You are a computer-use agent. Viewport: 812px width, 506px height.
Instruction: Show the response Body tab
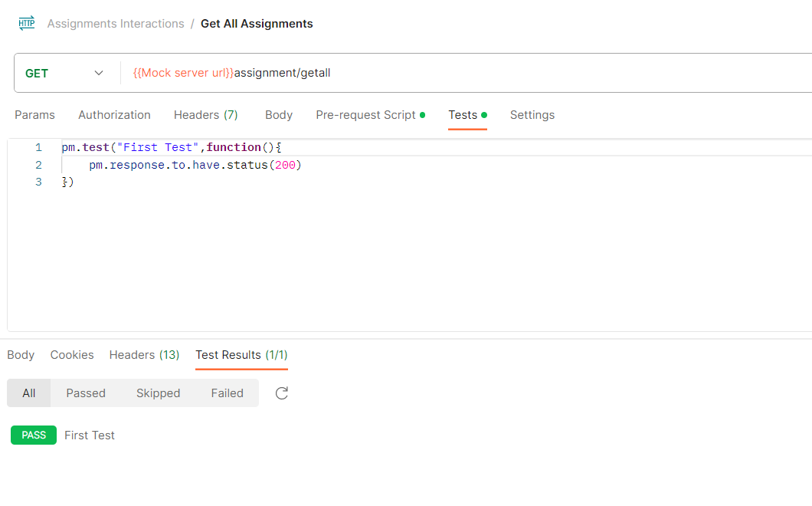21,355
